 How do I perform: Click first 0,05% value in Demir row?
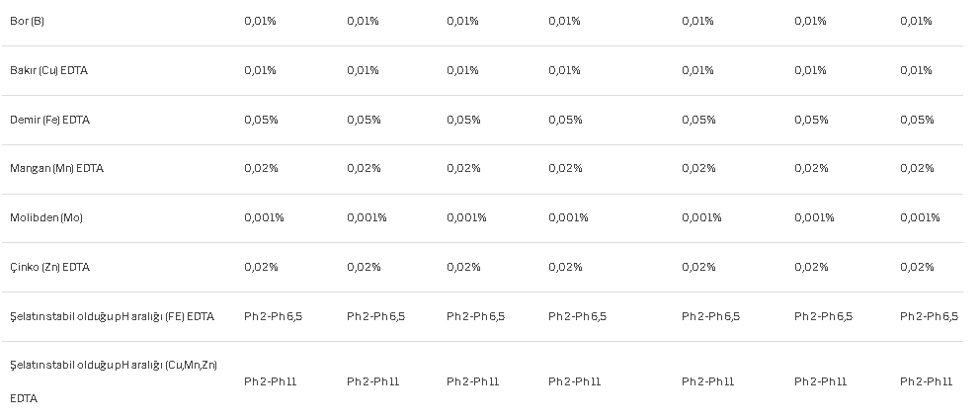click(x=261, y=120)
